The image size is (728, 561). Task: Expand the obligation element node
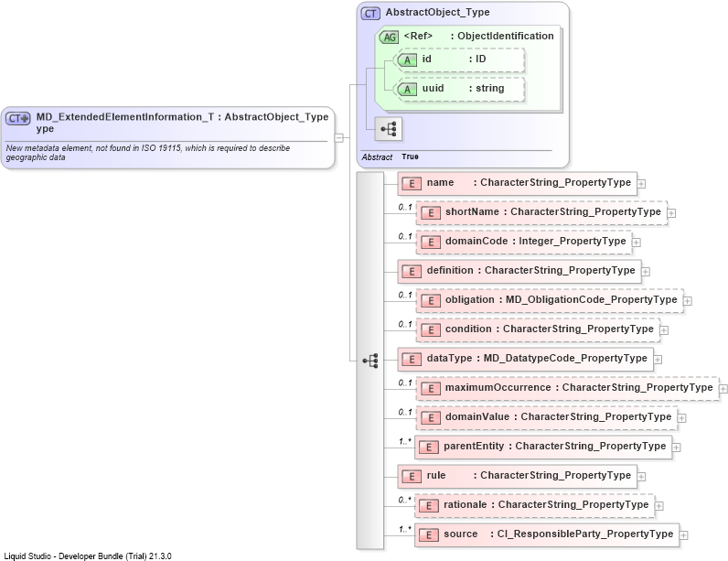(688, 301)
